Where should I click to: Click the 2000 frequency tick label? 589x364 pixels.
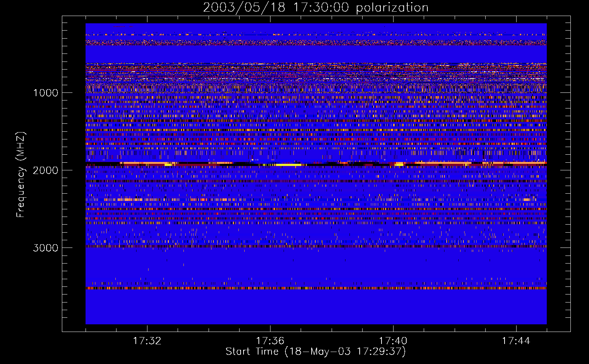coord(46,170)
